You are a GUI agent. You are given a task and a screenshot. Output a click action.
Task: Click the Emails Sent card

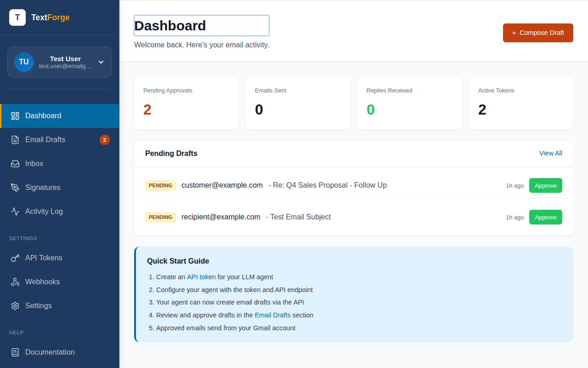point(298,103)
